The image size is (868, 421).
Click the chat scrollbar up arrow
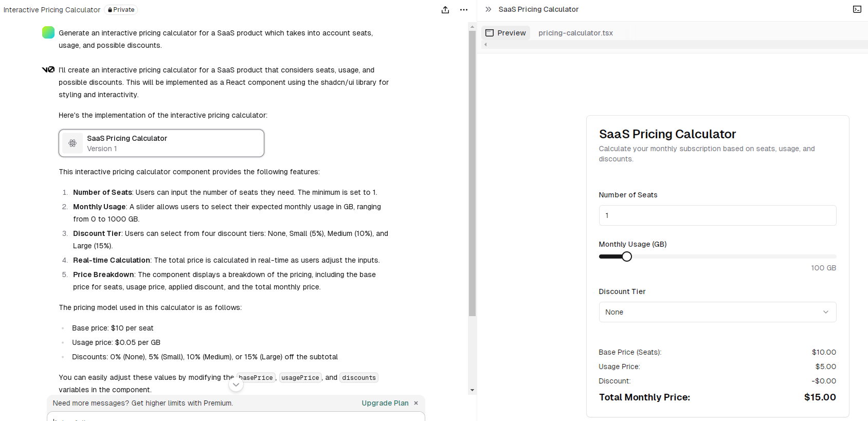click(x=472, y=26)
